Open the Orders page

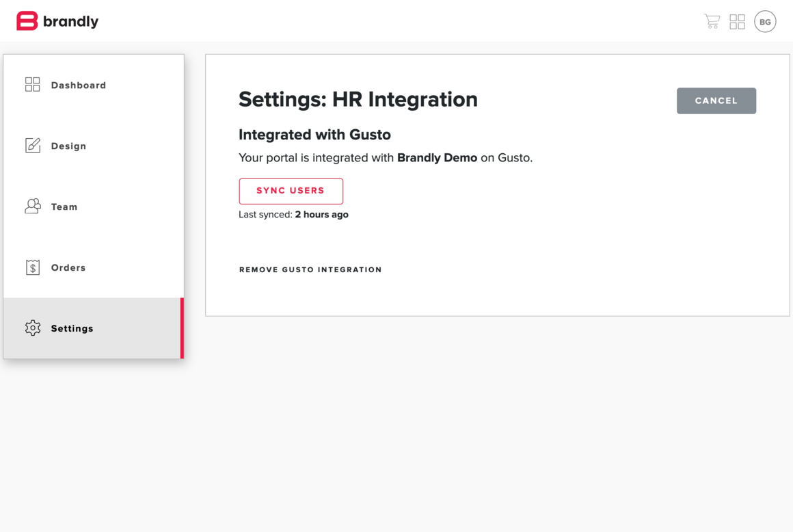[x=94, y=267]
